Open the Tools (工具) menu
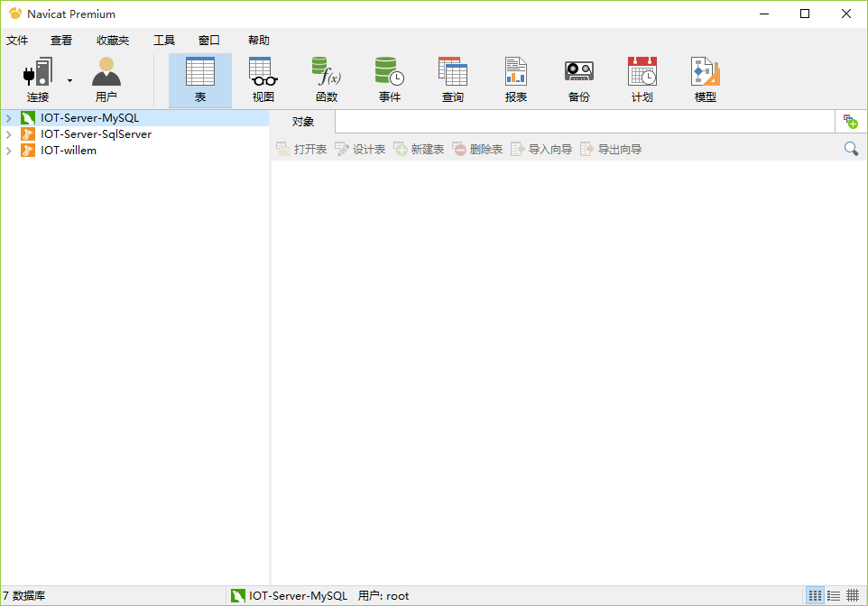 [x=164, y=41]
